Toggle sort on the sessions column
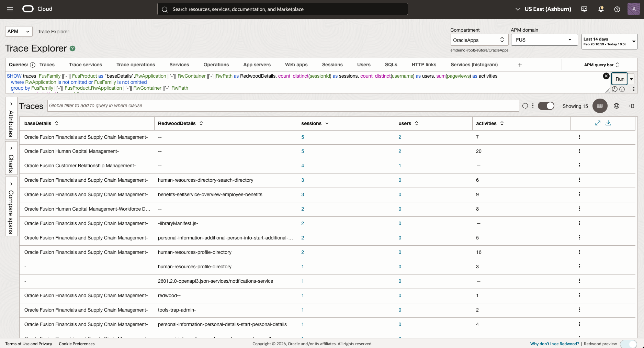Viewport: 644px width, 348px height. click(x=327, y=123)
